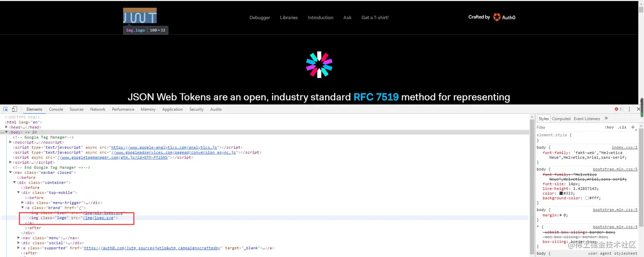
Task: Open the Memory tab
Action: (x=148, y=109)
